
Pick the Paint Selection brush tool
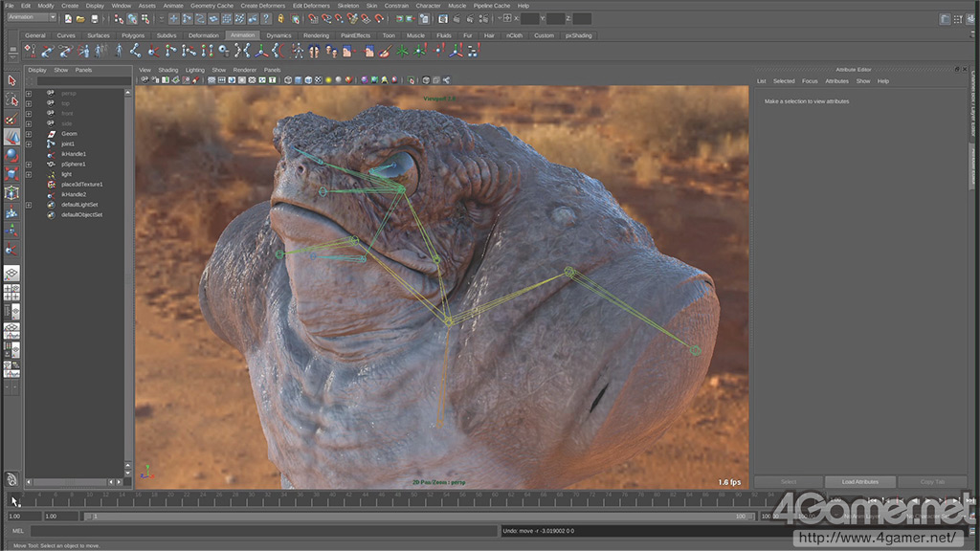click(x=11, y=119)
